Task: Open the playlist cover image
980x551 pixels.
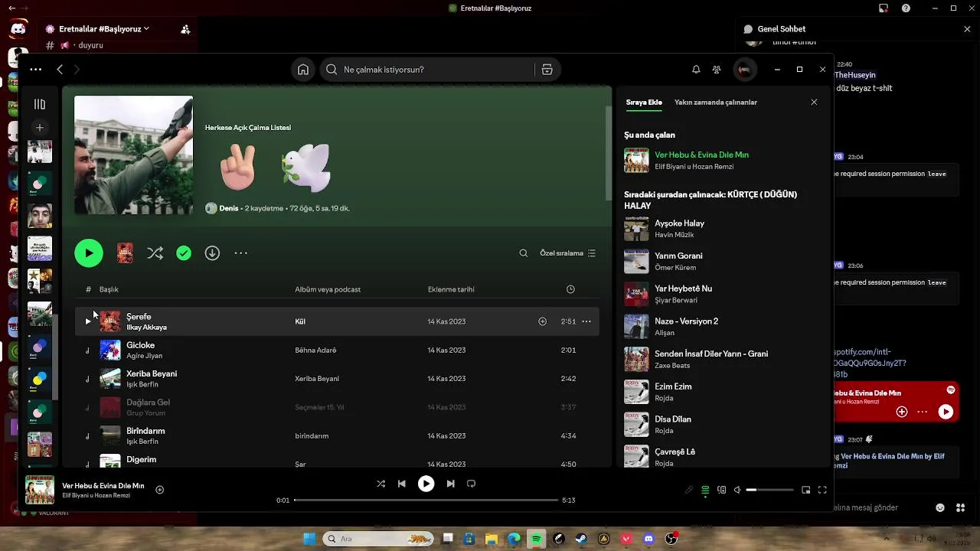Action: (x=133, y=155)
